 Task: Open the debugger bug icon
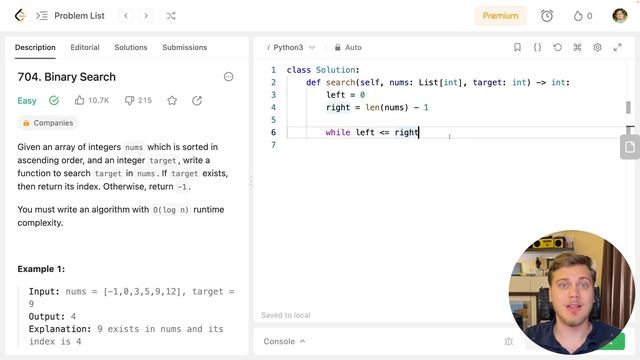pos(509,341)
